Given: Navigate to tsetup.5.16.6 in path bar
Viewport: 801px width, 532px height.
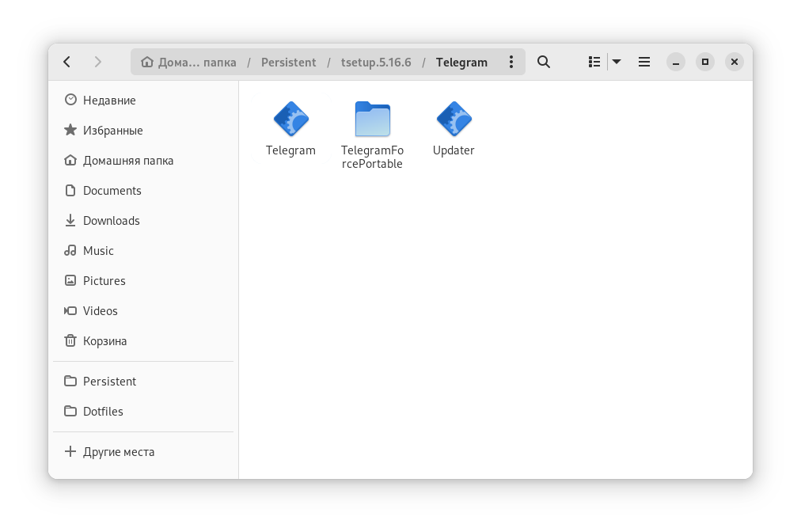Looking at the screenshot, I should [376, 63].
